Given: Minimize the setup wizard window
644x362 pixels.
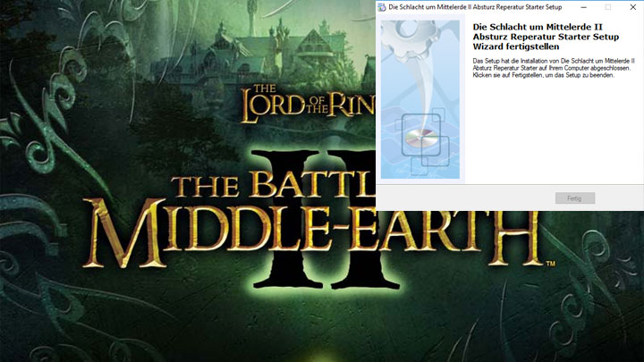Looking at the screenshot, I should (x=583, y=6).
